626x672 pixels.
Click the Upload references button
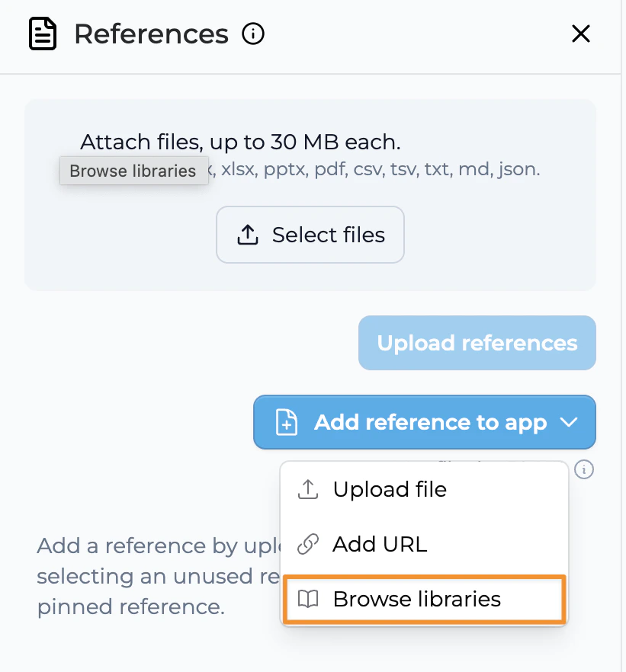pos(477,343)
